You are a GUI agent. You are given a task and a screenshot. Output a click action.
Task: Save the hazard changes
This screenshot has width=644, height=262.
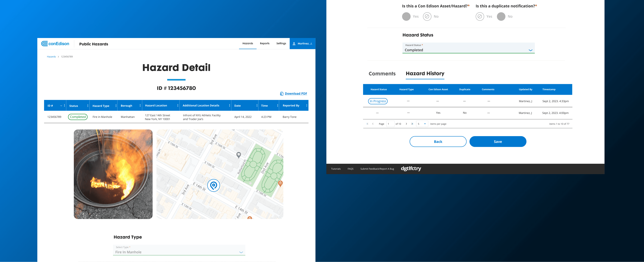click(498, 141)
